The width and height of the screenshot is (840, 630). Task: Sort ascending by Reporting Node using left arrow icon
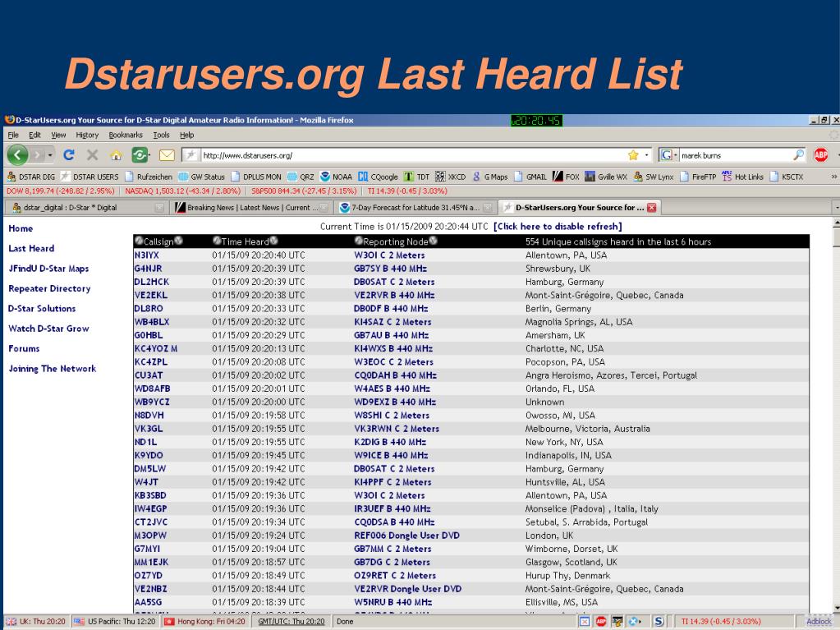pos(358,241)
